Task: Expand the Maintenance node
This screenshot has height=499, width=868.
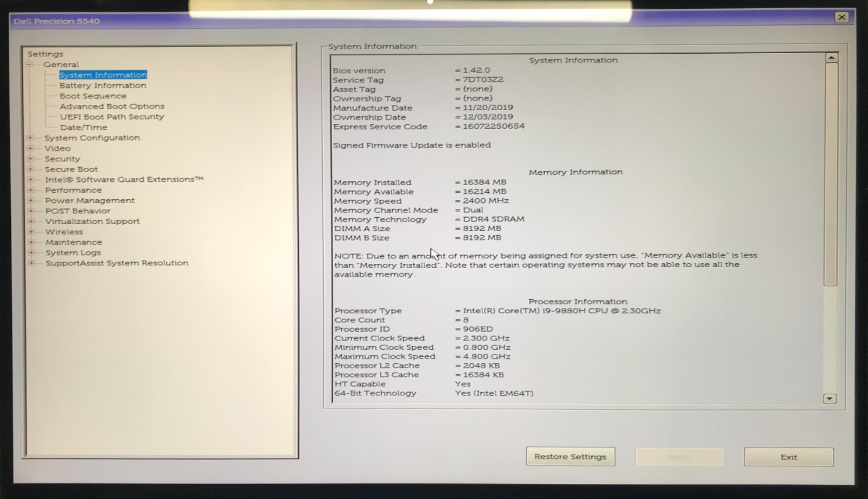Action: 31,242
